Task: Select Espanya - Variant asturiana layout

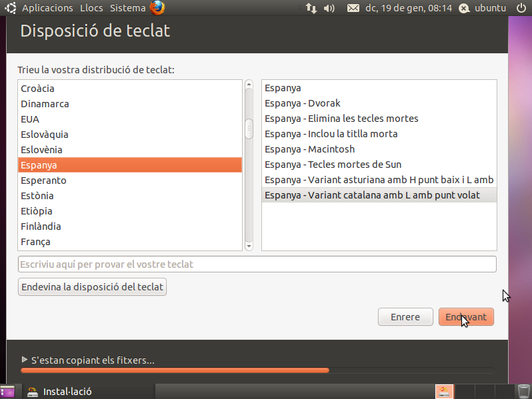Action: pyautogui.click(x=379, y=180)
